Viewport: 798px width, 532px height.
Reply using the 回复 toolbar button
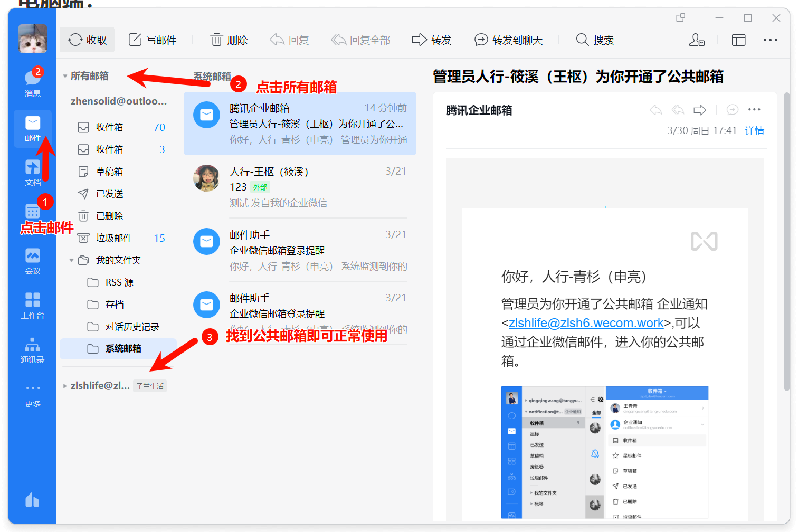(289, 40)
